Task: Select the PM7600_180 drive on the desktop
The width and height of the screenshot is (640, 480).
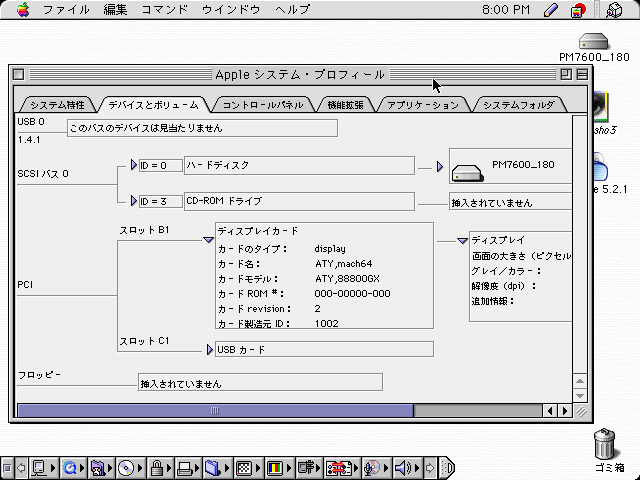Action: point(594,47)
